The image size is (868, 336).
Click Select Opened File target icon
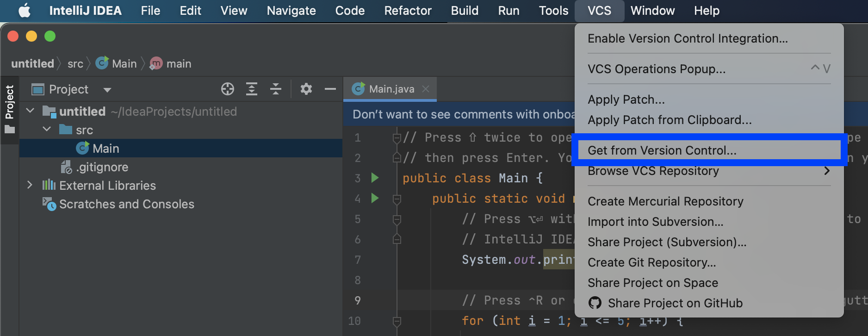click(x=228, y=89)
